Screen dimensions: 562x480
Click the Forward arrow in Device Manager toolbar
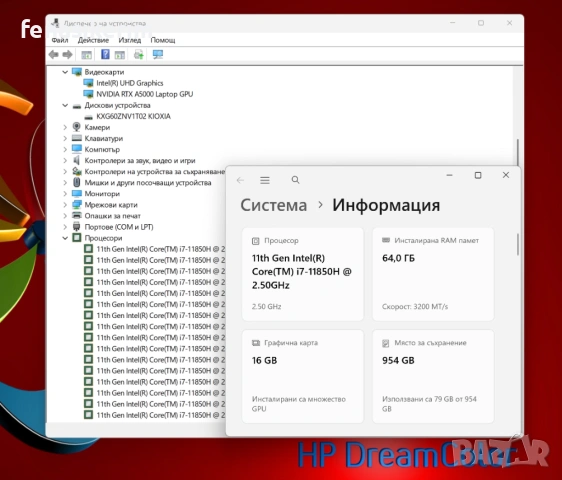67,55
